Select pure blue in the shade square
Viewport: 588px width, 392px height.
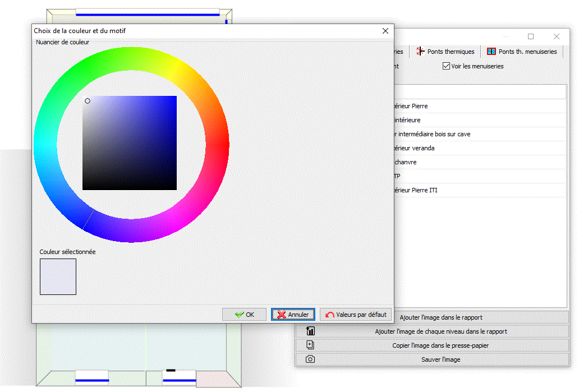pyautogui.click(x=176, y=97)
